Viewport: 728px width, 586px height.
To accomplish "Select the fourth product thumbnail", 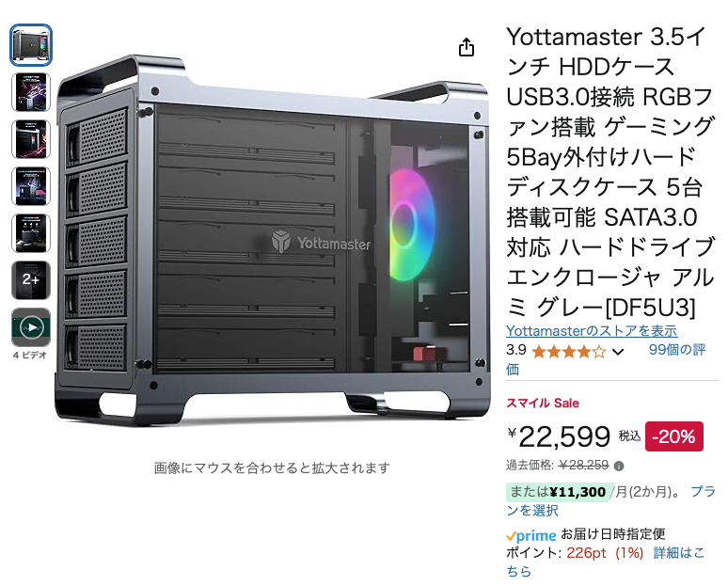I will [31, 186].
